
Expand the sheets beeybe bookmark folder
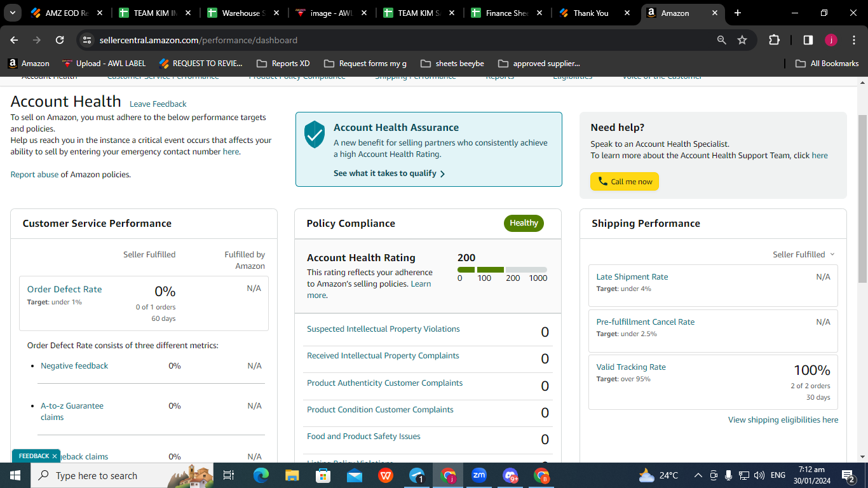click(x=452, y=64)
